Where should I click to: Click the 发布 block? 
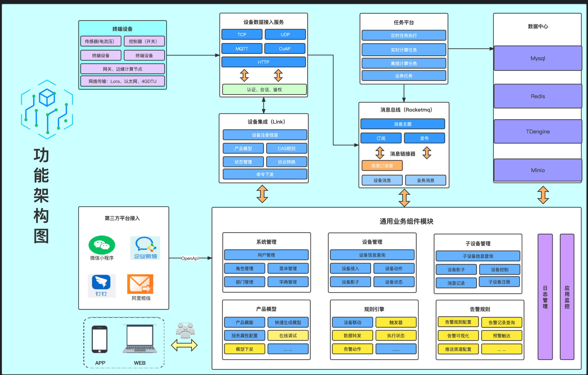[424, 138]
